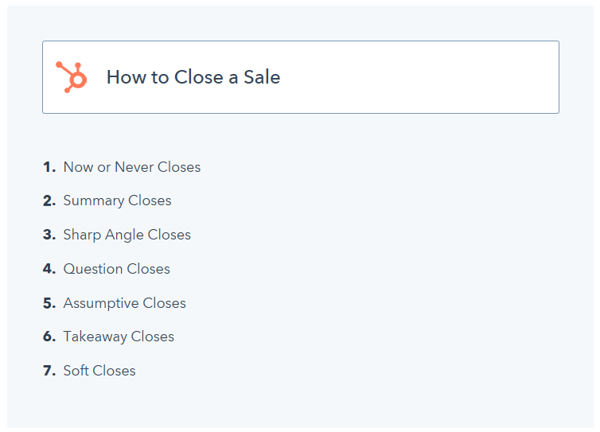Viewport: 600px width, 432px height.
Task: Click empty white area inside title box
Action: [421, 77]
